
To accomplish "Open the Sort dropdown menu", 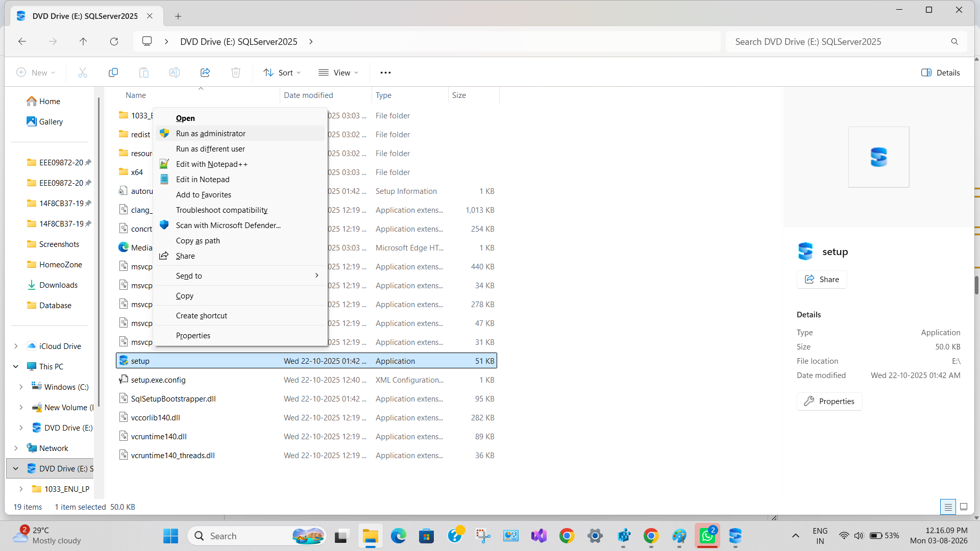I will (x=282, y=72).
